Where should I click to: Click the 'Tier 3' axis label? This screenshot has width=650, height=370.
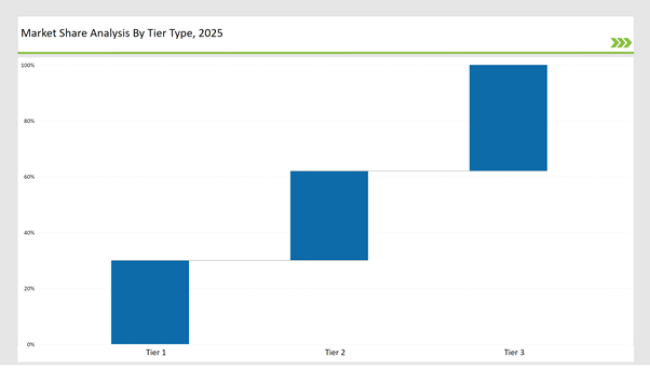pyautogui.click(x=514, y=352)
